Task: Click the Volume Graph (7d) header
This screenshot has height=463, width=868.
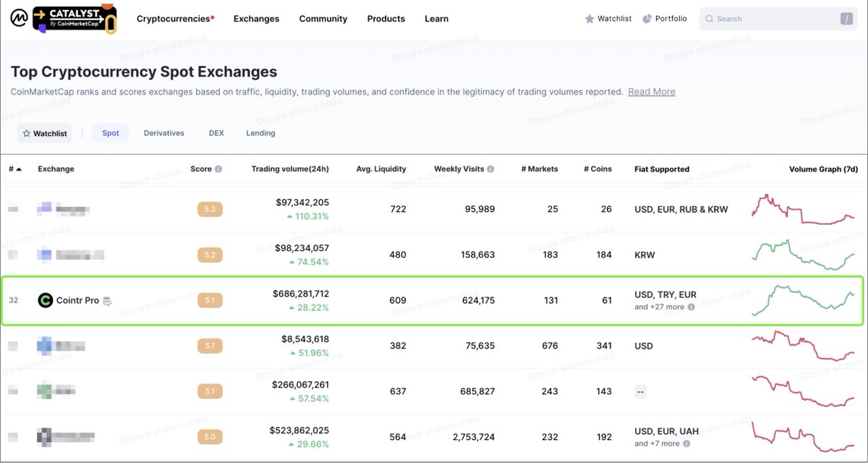Action: 823,169
